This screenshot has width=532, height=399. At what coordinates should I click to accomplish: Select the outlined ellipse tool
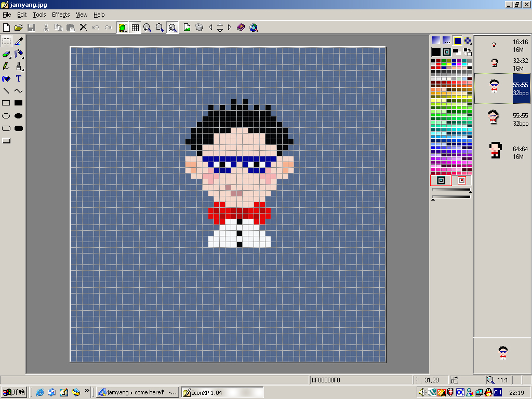tap(6, 116)
